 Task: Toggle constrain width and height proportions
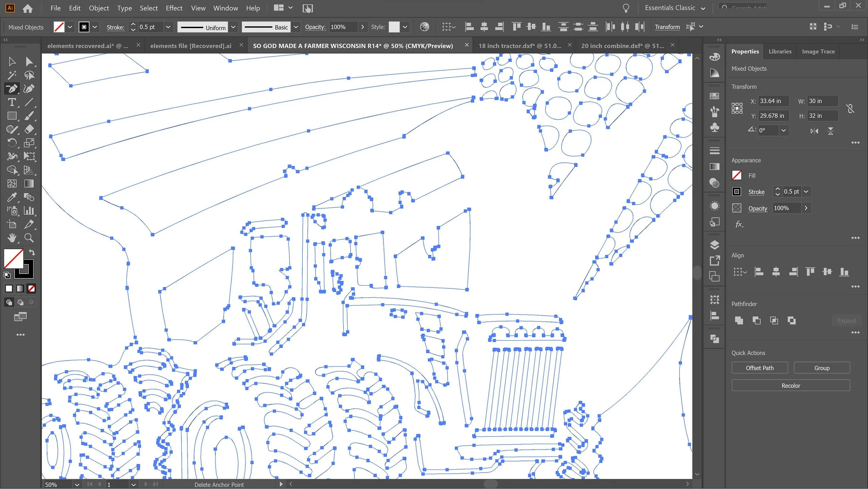pos(850,109)
